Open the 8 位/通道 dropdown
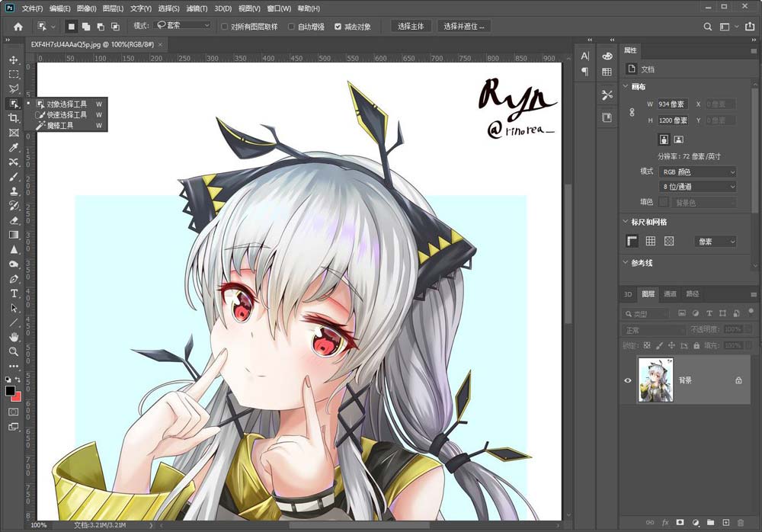Viewport: 762px width, 532px height. click(x=698, y=186)
